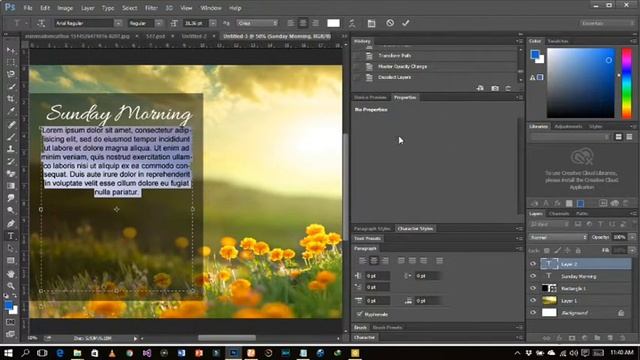Select the Clone Stamp tool

(11, 149)
